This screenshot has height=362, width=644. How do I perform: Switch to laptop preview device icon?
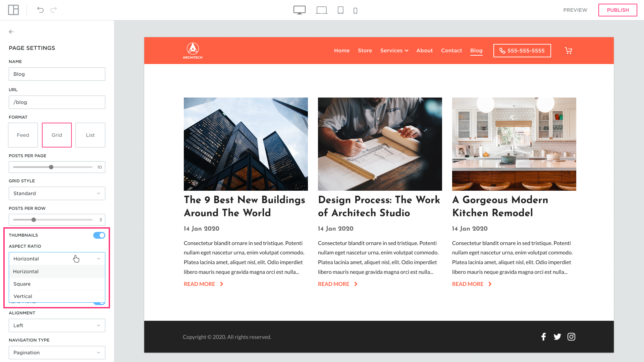pyautogui.click(x=321, y=10)
